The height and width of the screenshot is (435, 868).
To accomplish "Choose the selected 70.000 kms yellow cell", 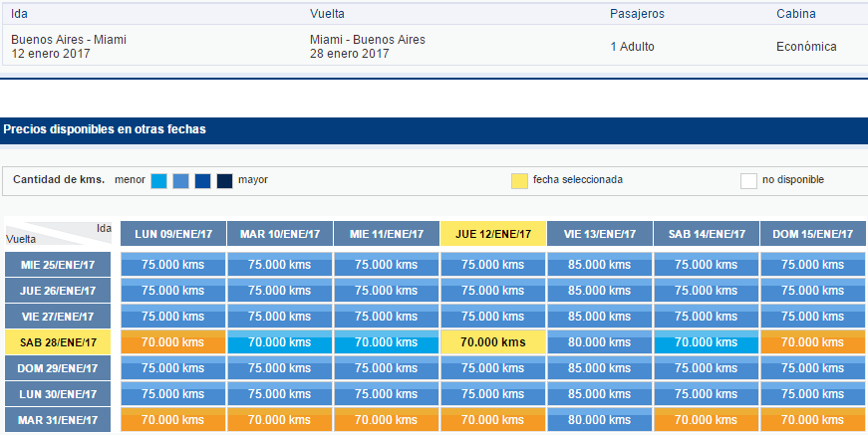I will click(492, 342).
